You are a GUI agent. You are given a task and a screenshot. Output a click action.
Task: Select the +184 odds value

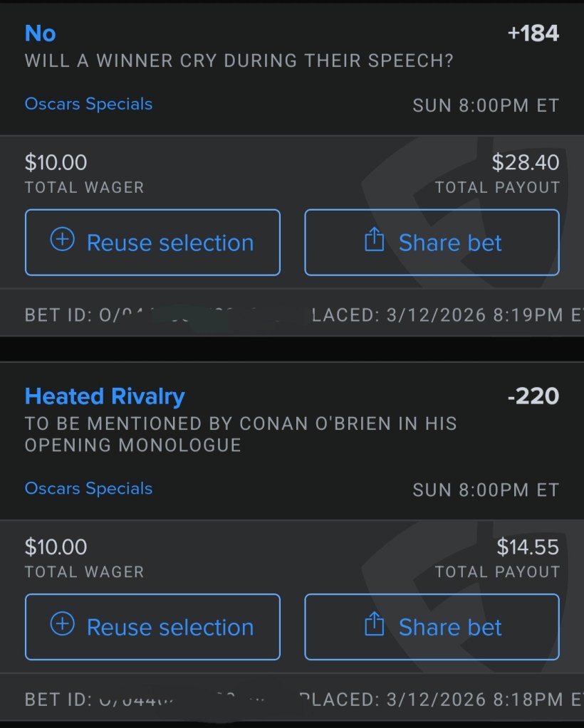coord(533,33)
